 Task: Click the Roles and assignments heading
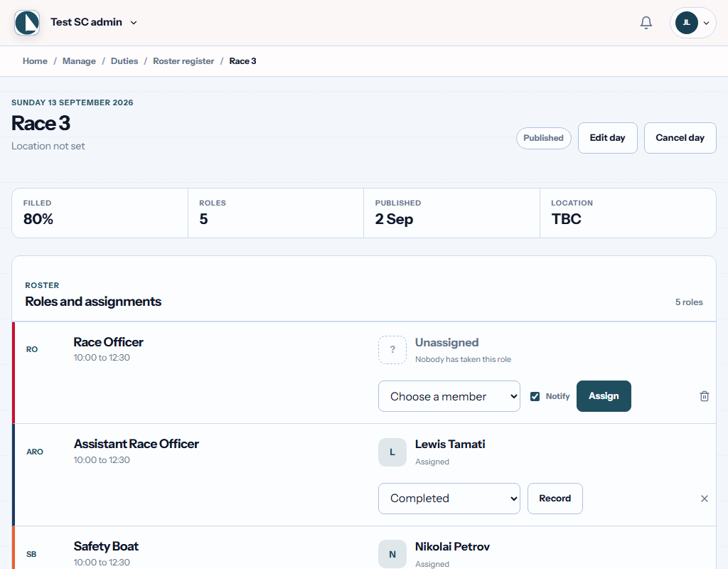point(93,302)
